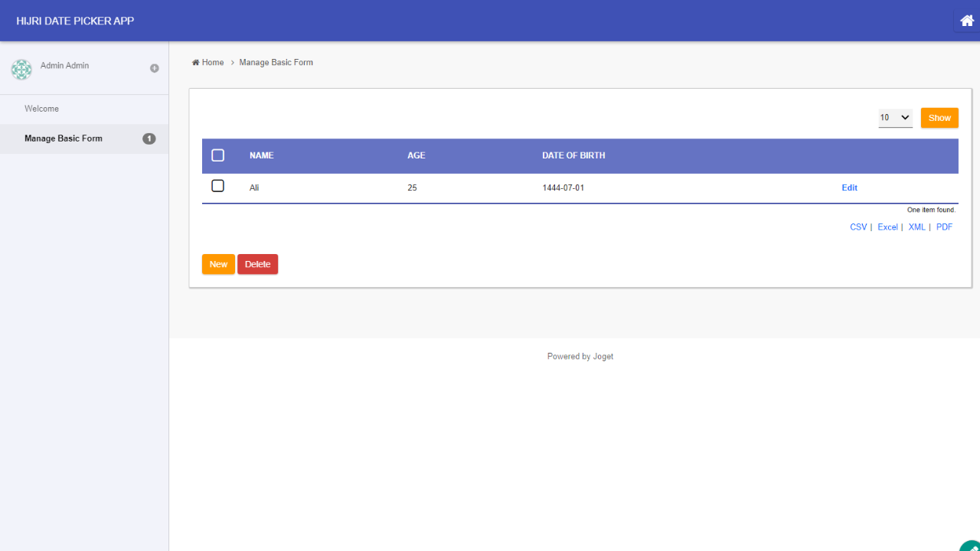Click the New button
The image size is (980, 551).
(218, 264)
